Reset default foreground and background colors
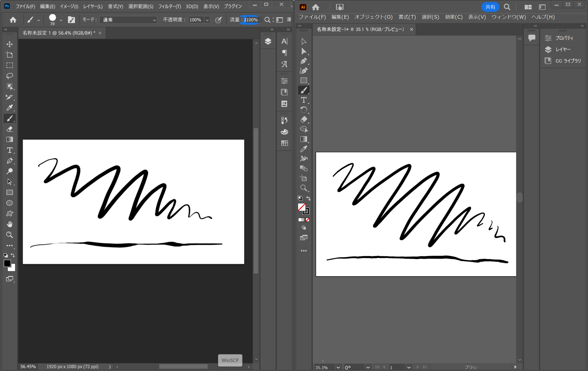588x371 pixels. [x=6, y=255]
